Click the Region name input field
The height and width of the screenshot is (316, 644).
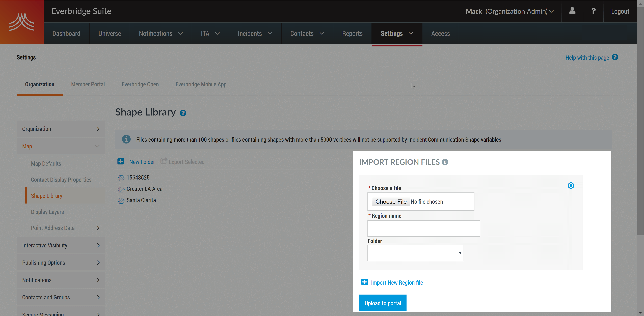coord(423,228)
